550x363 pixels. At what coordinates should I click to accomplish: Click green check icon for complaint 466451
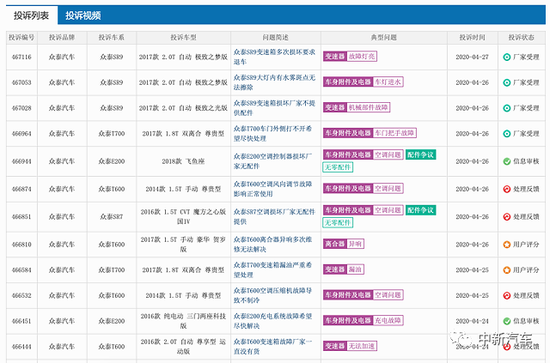pyautogui.click(x=507, y=321)
